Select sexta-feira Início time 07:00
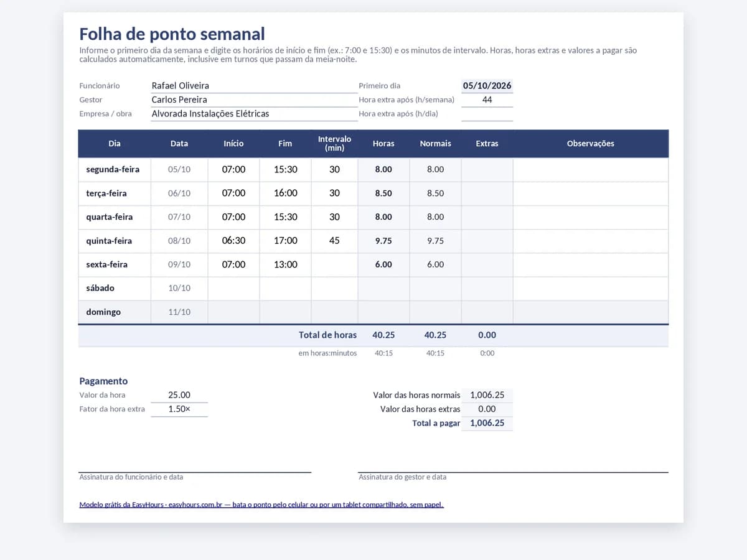The image size is (747, 560). pos(233,264)
